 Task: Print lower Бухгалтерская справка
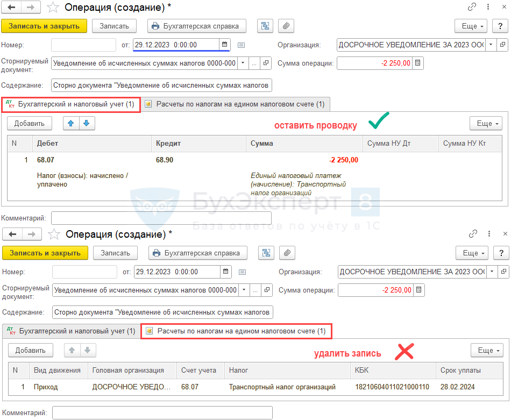point(198,253)
